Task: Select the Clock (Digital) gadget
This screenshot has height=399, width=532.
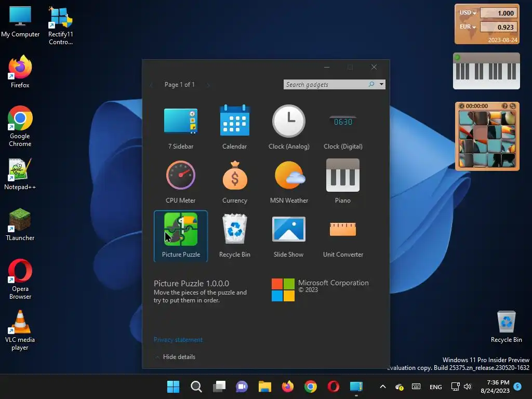Action: click(x=343, y=128)
